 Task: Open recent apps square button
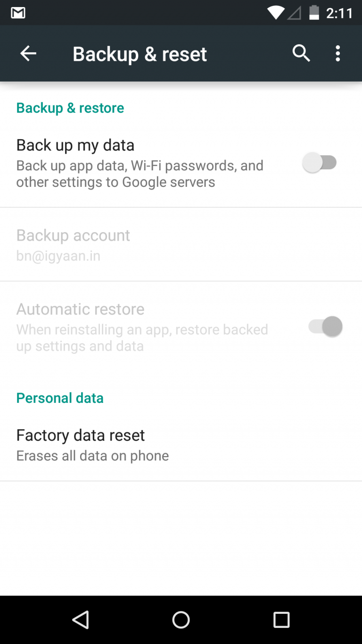pyautogui.click(x=281, y=619)
